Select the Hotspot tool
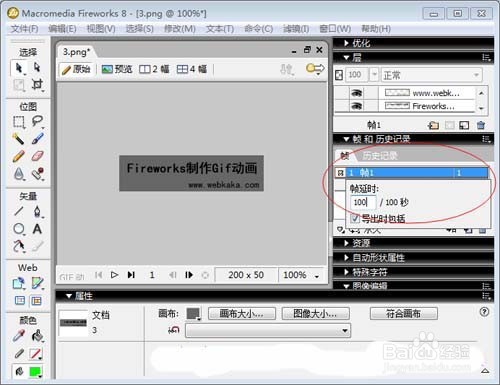Screen dimensions: 500x385 click(19, 284)
